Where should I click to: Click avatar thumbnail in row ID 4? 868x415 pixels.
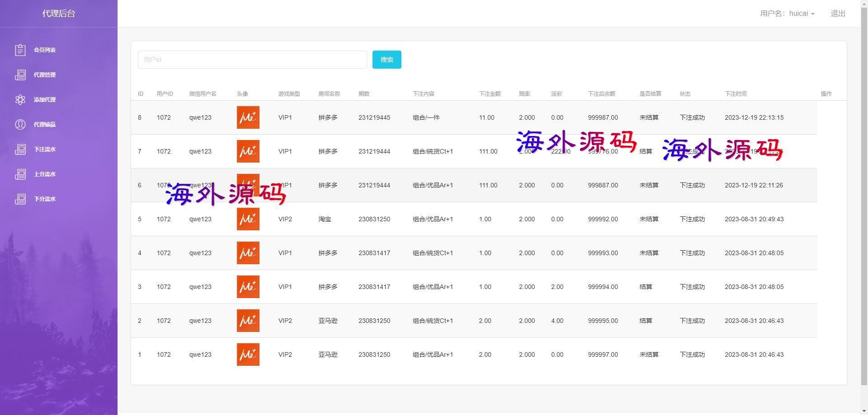tap(248, 253)
